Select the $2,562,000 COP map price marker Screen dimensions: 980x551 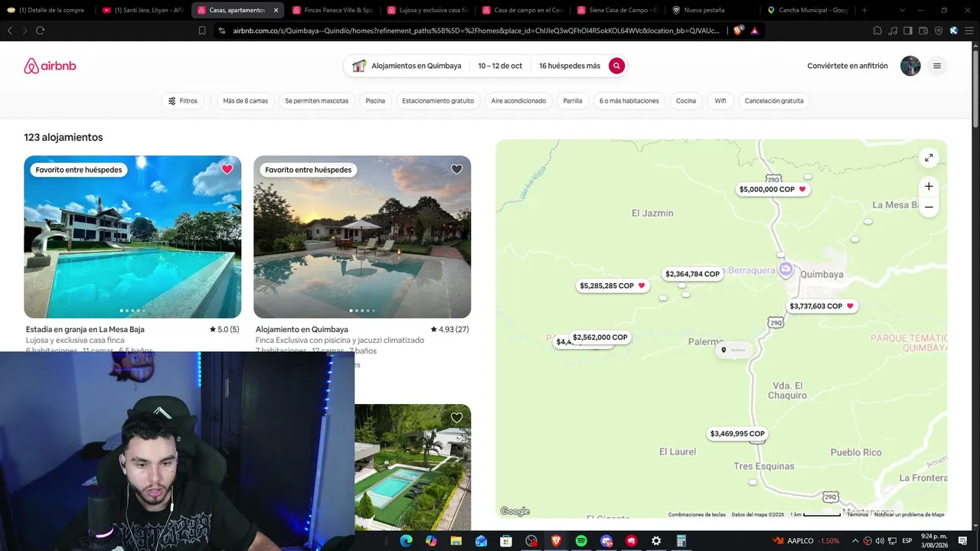[600, 337]
